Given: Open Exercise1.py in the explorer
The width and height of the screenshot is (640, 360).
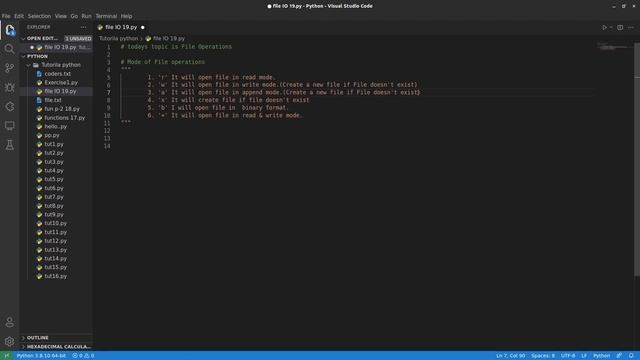Looking at the screenshot, I should pyautogui.click(x=61, y=82).
